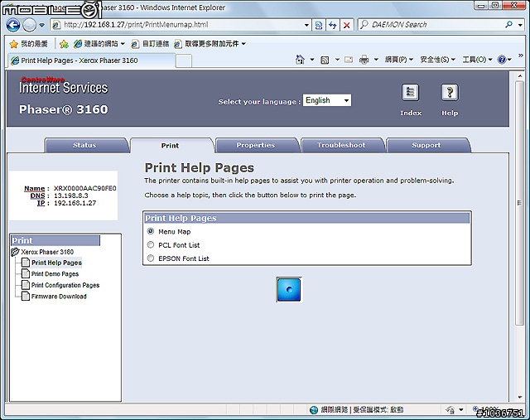Click the Index icon in header
The width and height of the screenshot is (530, 420).
coord(411,92)
